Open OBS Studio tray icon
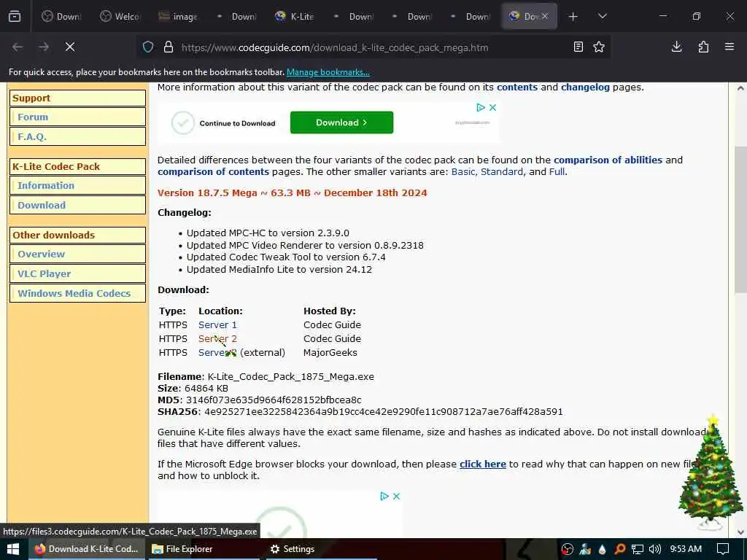747x560 pixels. pyautogui.click(x=567, y=549)
